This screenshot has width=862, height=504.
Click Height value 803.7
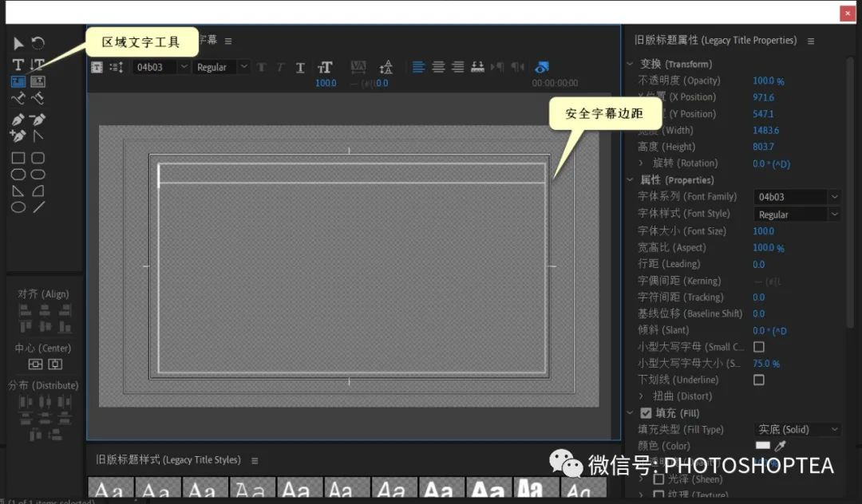[x=763, y=147]
